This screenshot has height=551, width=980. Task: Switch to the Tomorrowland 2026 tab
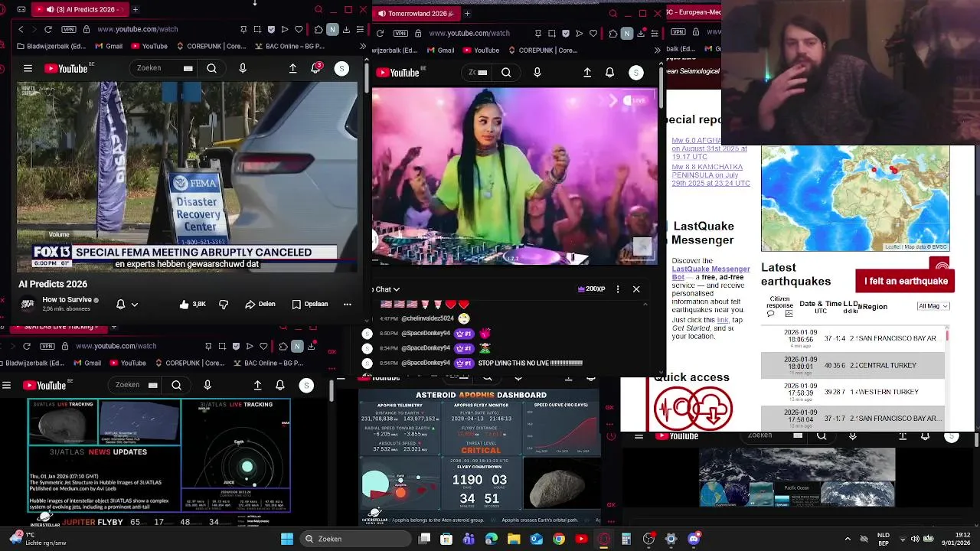[x=416, y=13]
